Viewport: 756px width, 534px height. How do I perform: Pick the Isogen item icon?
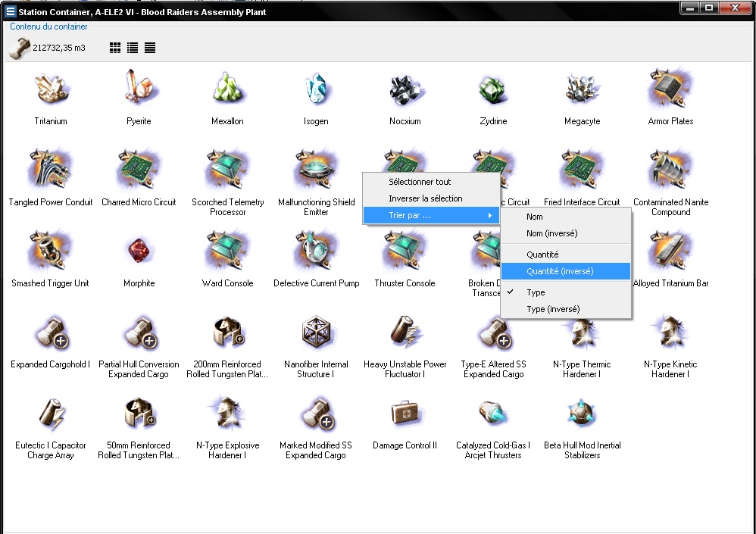coord(317,88)
